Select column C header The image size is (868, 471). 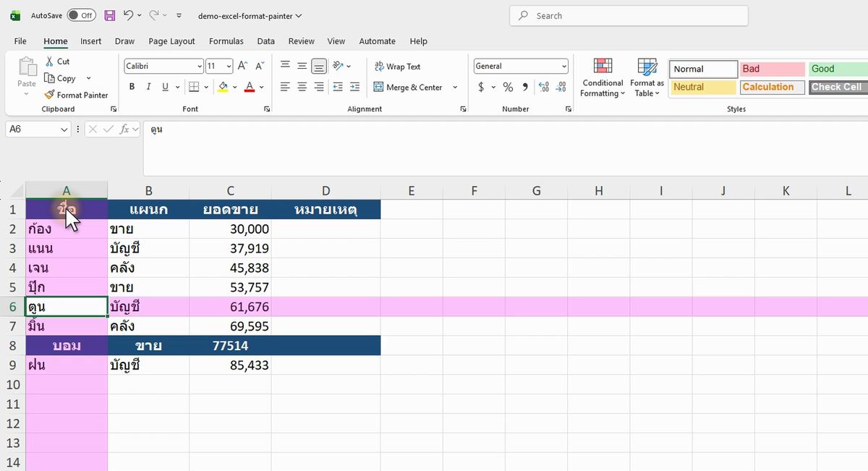[230, 191]
